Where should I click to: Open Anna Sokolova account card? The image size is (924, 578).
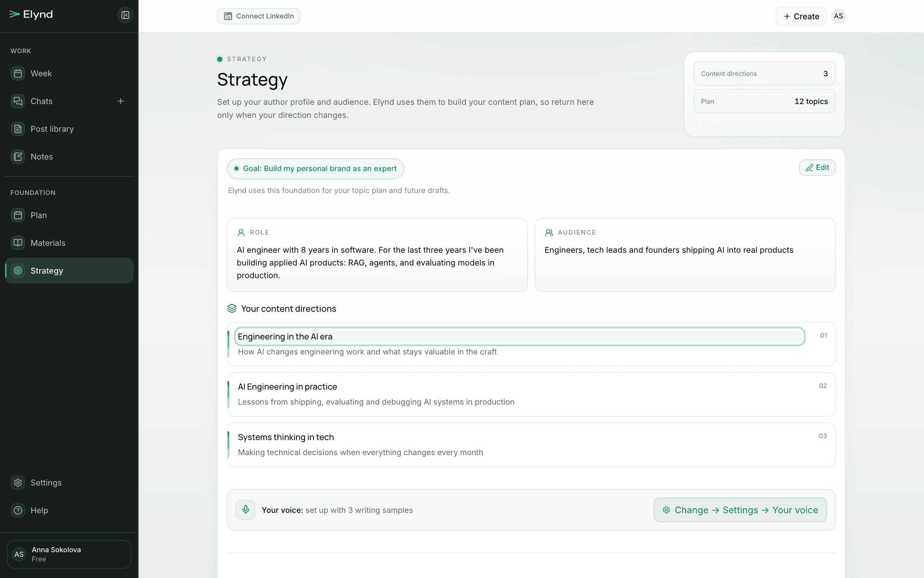69,554
